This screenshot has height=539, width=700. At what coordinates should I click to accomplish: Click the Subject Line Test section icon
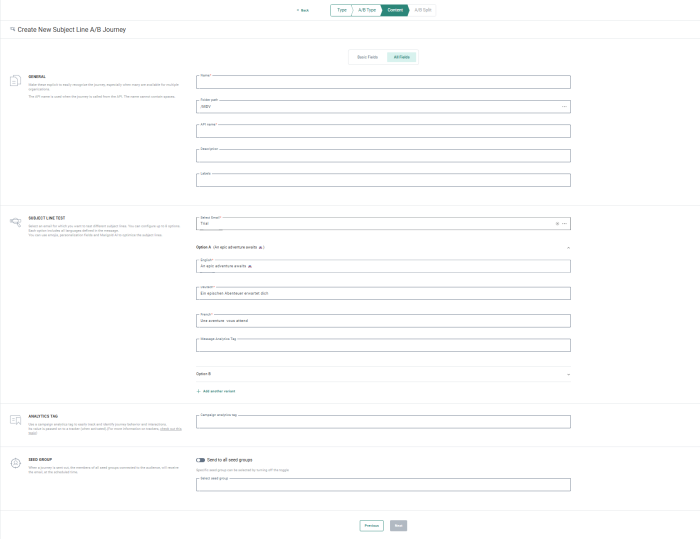(15, 222)
